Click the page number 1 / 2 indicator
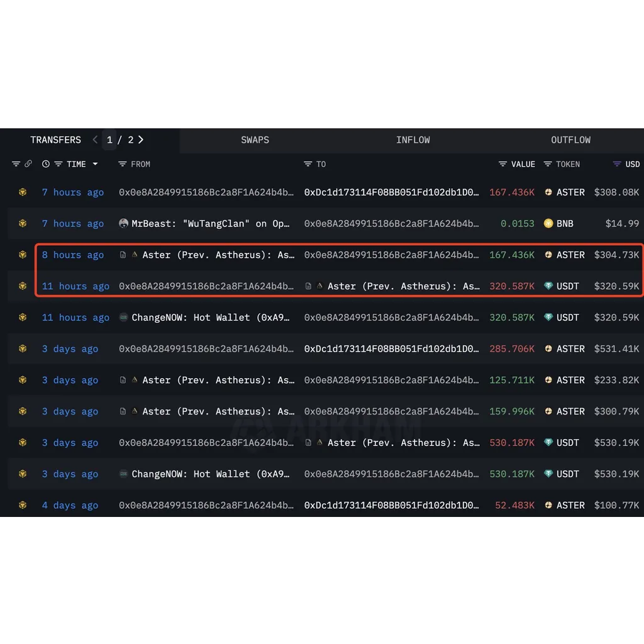This screenshot has height=644, width=644. pos(120,140)
